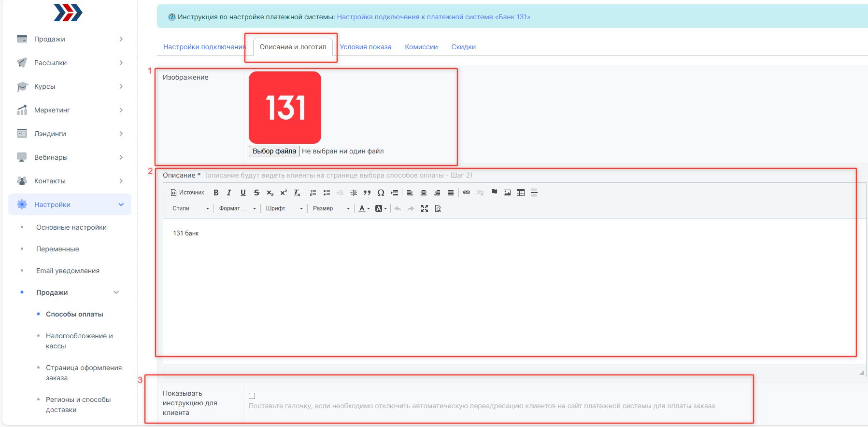Insert a numbered list
The width and height of the screenshot is (868, 427).
coord(313,193)
